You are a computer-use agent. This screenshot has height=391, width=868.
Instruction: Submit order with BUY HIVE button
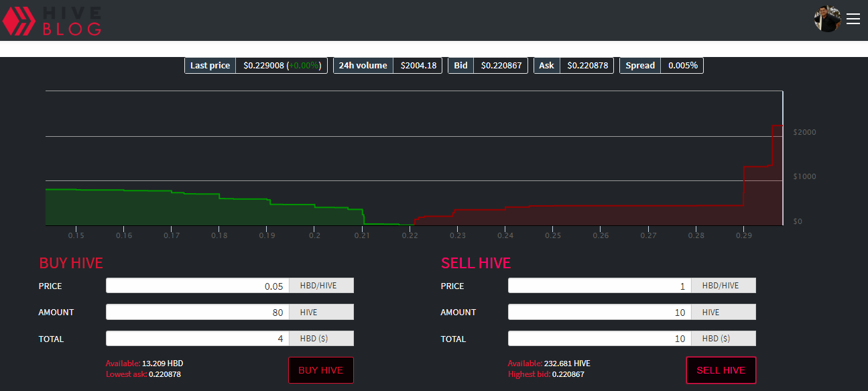(321, 370)
